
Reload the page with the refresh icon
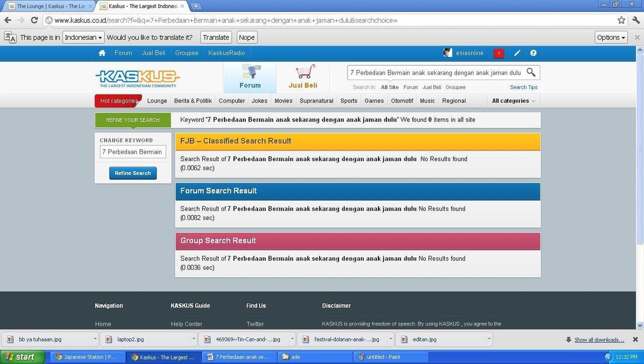tap(34, 20)
